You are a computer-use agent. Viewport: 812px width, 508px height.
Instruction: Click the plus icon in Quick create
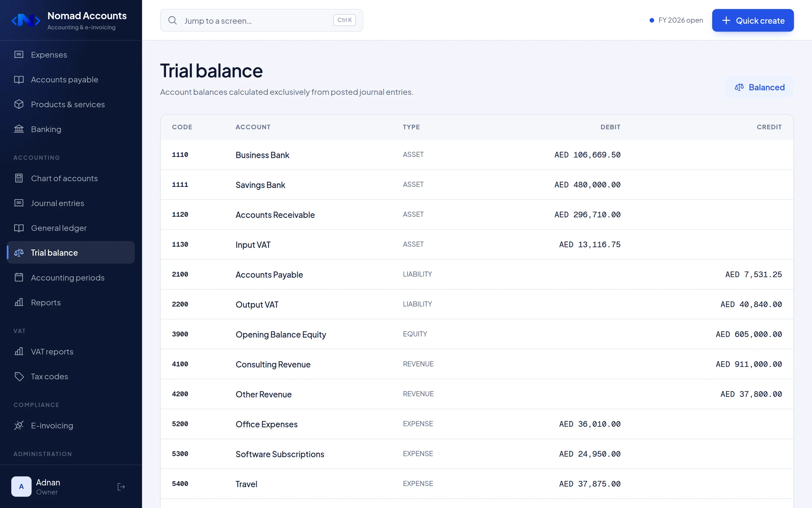726,20
